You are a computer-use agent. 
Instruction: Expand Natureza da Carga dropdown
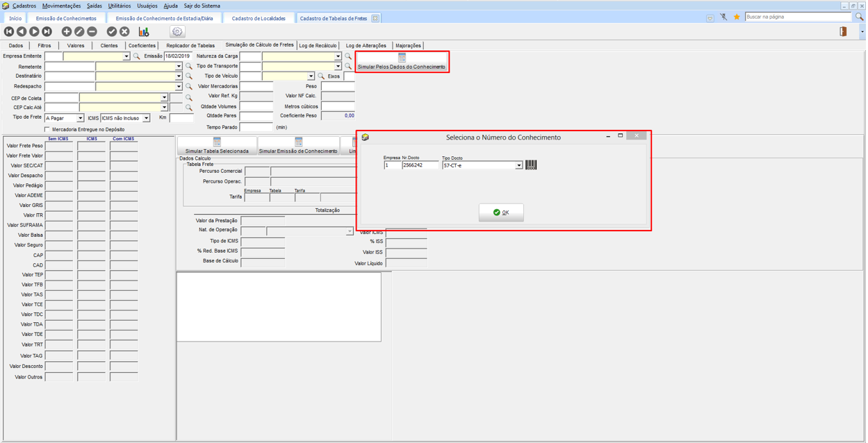tap(338, 56)
